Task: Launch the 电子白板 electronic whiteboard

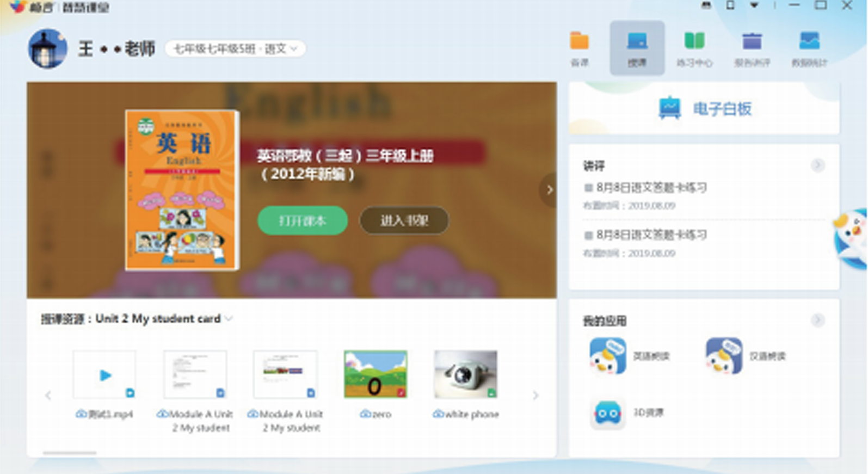Action: [704, 108]
